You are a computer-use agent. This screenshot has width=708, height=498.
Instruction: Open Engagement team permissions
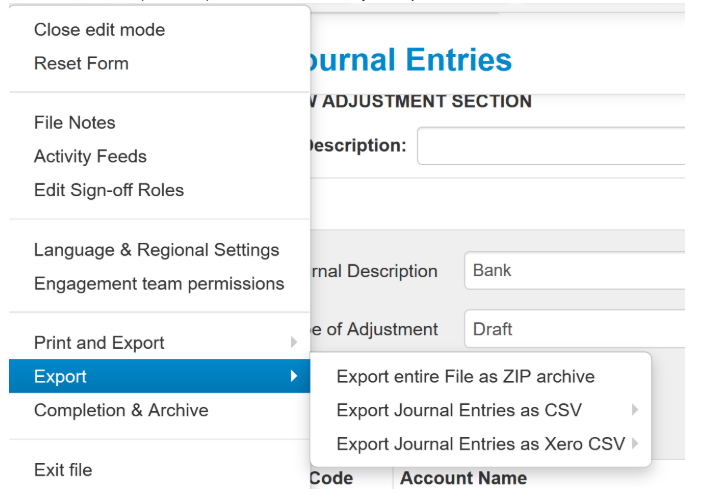158,284
